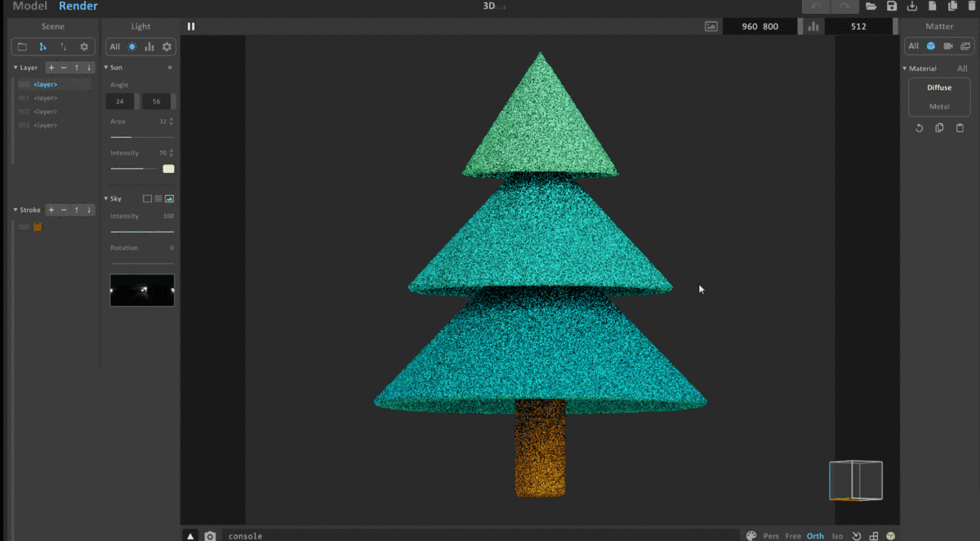The image size is (980, 541).
Task: Select the blue voxel cube icon in Matter
Action: click(x=930, y=47)
